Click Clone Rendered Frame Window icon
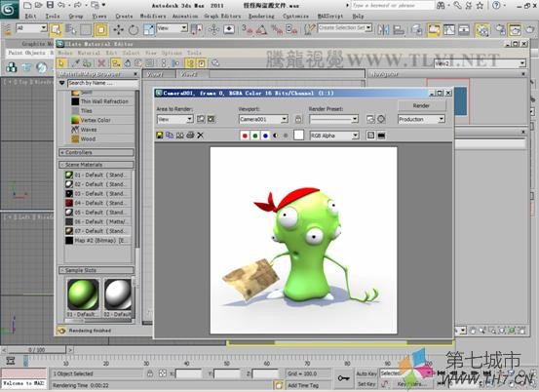 click(179, 136)
